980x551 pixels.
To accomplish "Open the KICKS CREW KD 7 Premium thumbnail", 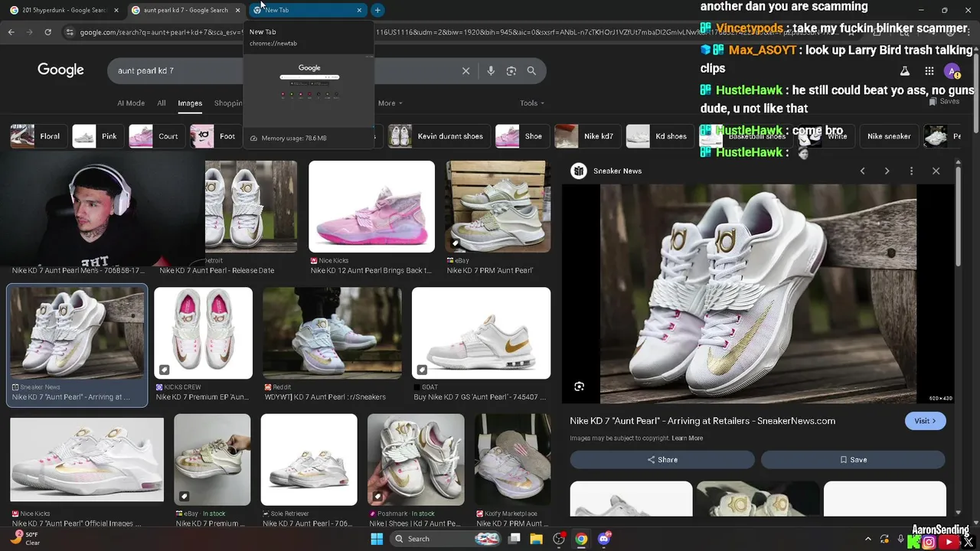I will (x=203, y=333).
